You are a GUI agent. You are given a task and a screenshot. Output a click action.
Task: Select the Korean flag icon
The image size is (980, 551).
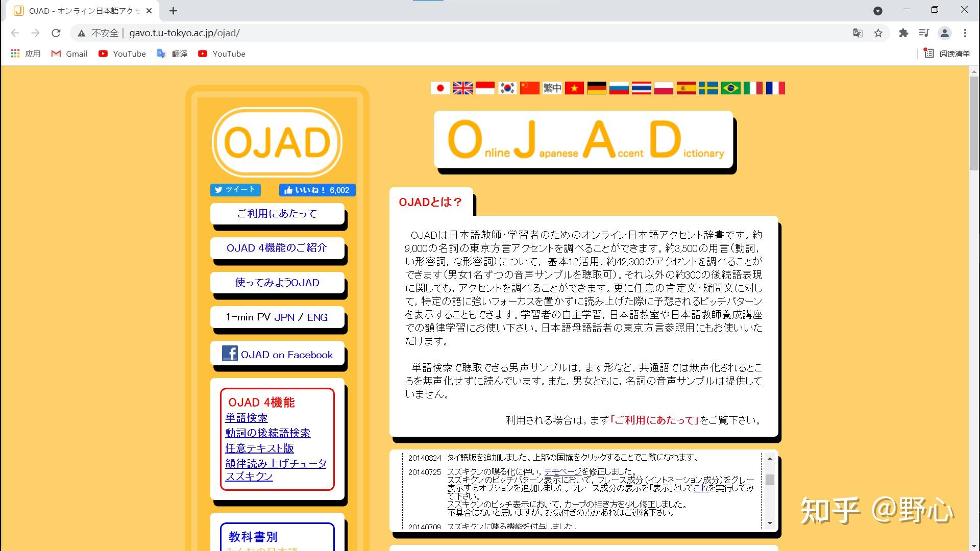click(507, 88)
